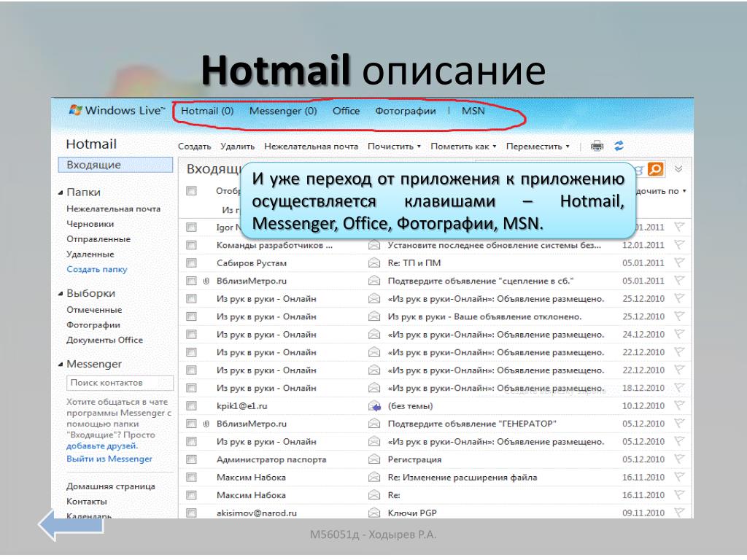The image size is (747, 560).
Task: Click the orange search magnifier icon
Action: [656, 169]
